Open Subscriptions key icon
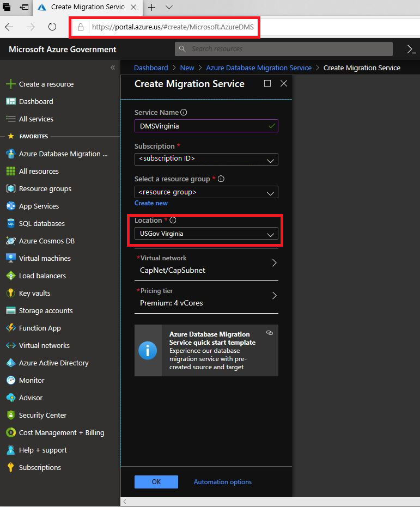Image resolution: width=420 pixels, height=507 pixels. click(11, 468)
